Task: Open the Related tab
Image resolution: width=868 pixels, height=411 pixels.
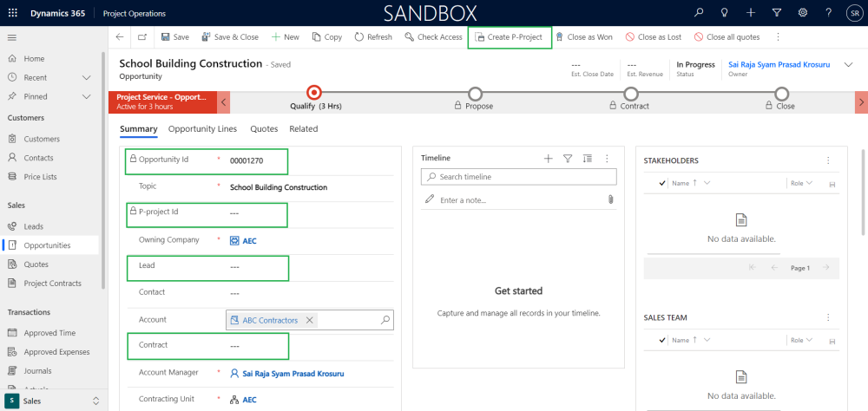Action: click(303, 129)
